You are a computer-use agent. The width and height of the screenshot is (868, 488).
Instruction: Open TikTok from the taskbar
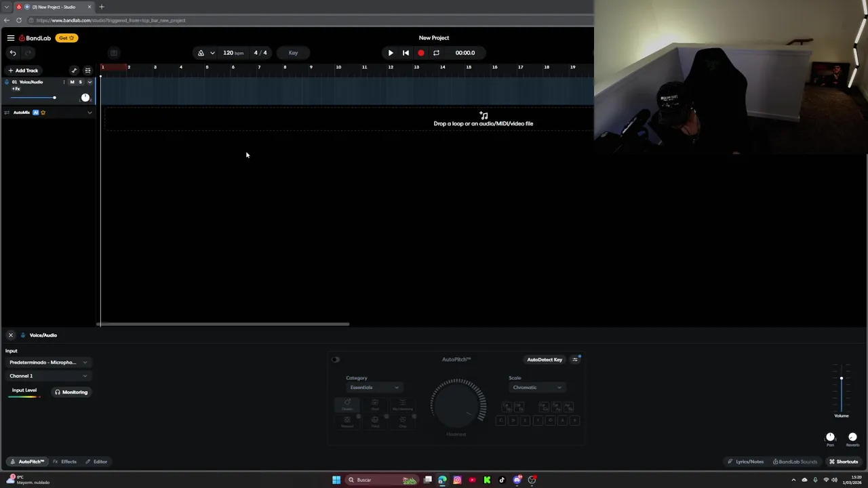coord(502,480)
